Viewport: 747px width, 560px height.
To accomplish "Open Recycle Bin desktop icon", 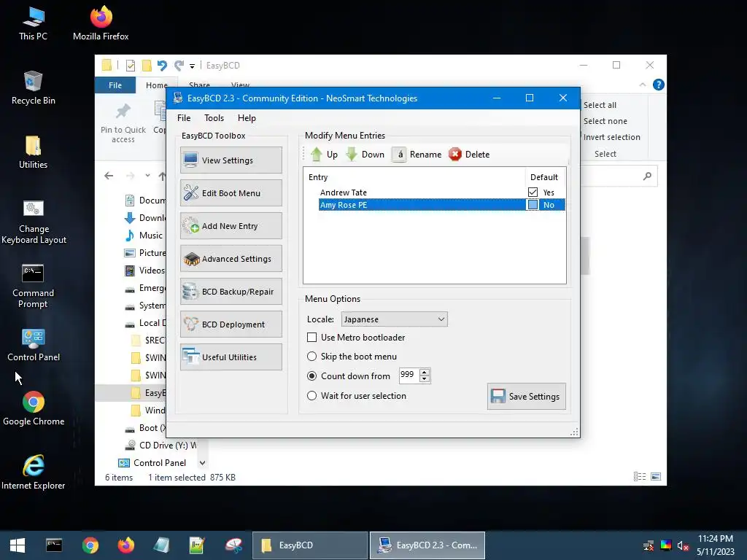I will pyautogui.click(x=34, y=88).
